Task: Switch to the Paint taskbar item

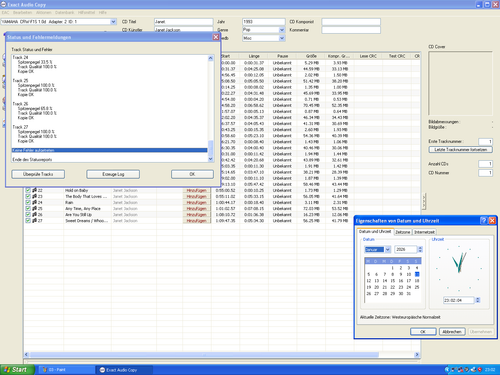Action: click(67, 370)
